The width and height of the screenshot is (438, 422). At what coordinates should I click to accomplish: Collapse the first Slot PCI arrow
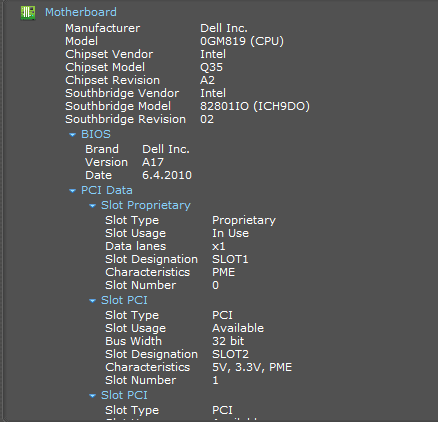point(92,301)
